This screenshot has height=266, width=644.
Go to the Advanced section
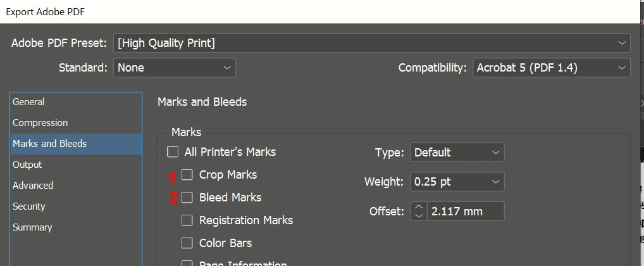[33, 186]
